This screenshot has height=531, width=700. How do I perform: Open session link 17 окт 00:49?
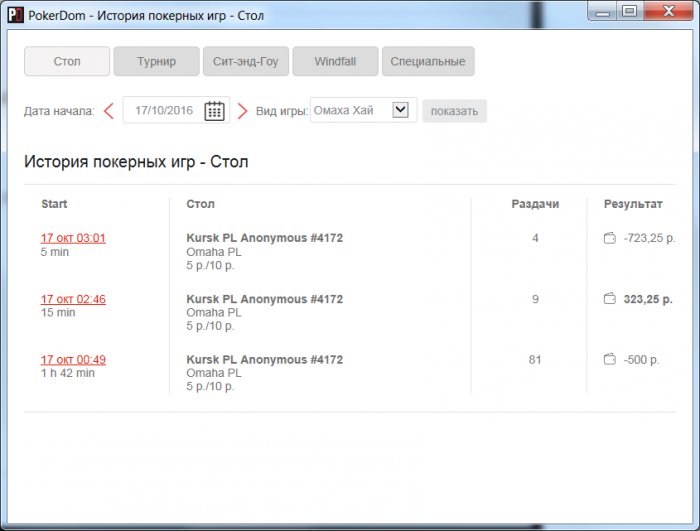click(x=73, y=360)
